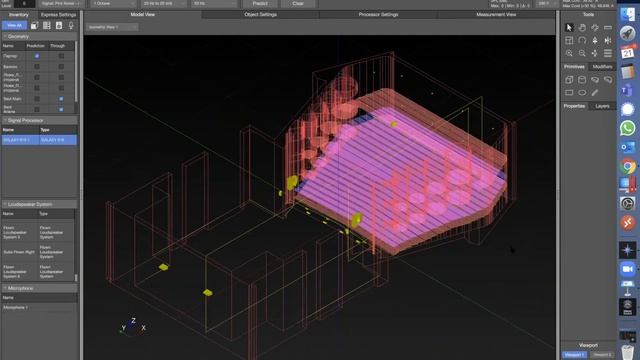Switch to the Processor Settings tab
Viewport: 640px width, 360px height.
pyautogui.click(x=378, y=15)
